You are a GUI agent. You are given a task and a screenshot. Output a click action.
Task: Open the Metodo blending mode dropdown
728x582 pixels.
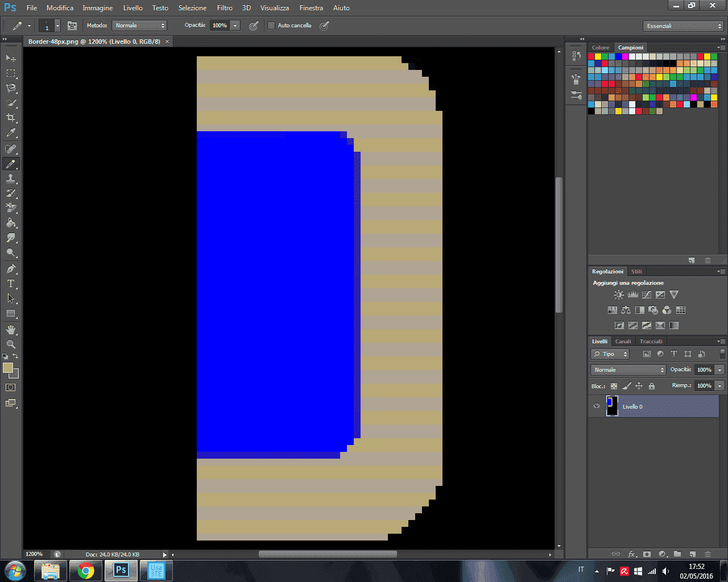(139, 26)
